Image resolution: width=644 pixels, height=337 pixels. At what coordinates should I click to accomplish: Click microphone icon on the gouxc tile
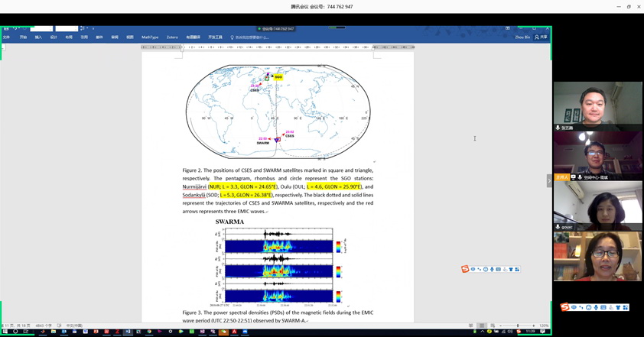pos(558,227)
